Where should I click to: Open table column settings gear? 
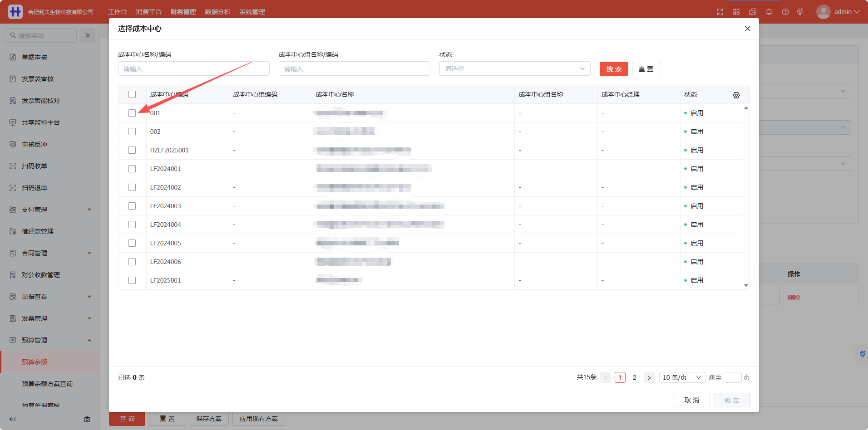coord(736,95)
